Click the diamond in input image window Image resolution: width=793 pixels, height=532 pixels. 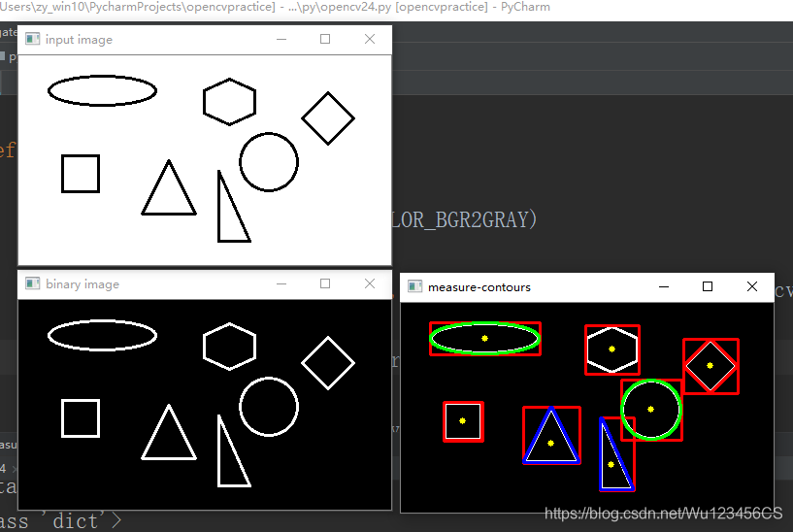click(x=328, y=118)
